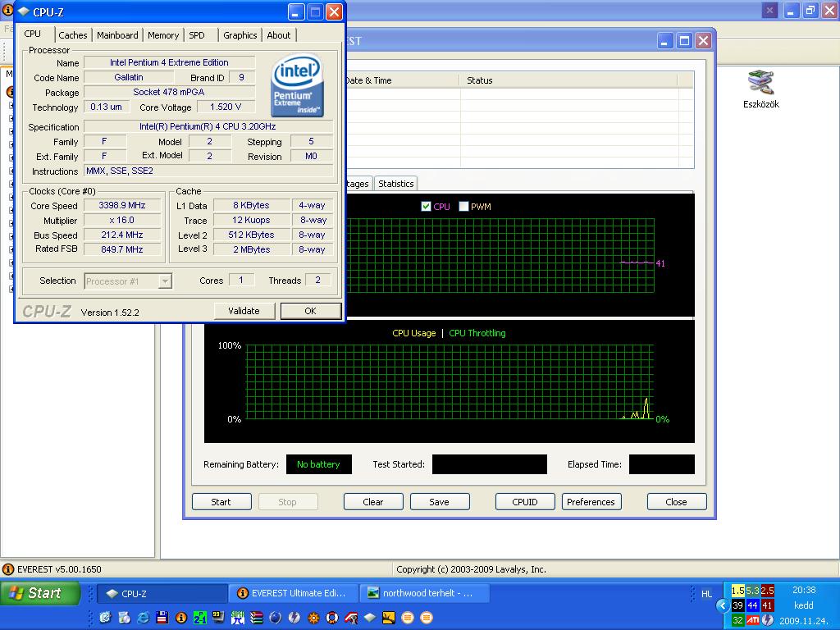The height and width of the screenshot is (630, 840).
Task: Switch to northwood terhelt taskbar item
Action: pyautogui.click(x=424, y=593)
